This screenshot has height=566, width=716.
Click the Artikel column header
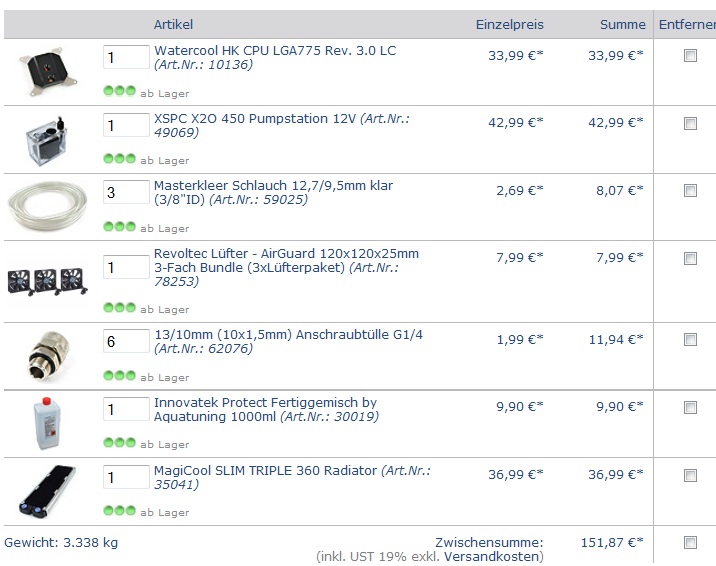(173, 24)
